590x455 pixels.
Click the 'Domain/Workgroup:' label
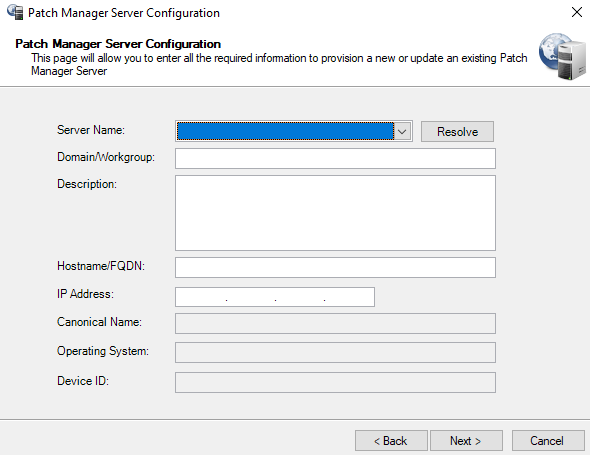(106, 157)
